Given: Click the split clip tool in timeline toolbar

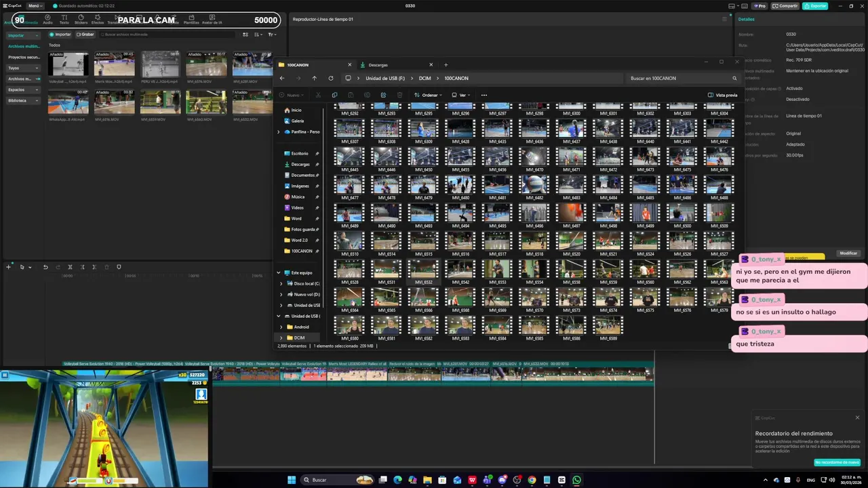Looking at the screenshot, I should (x=70, y=267).
